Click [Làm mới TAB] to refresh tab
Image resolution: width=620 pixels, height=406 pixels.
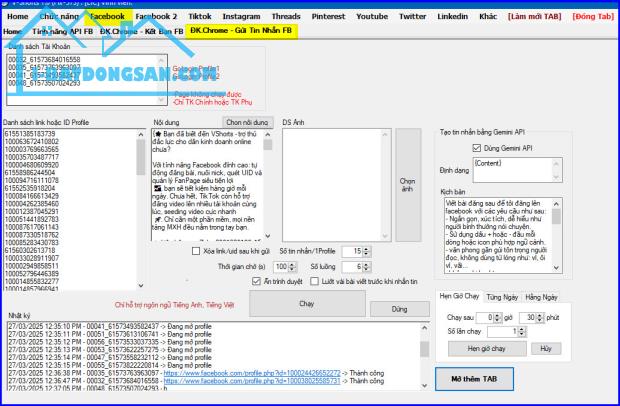tap(535, 17)
